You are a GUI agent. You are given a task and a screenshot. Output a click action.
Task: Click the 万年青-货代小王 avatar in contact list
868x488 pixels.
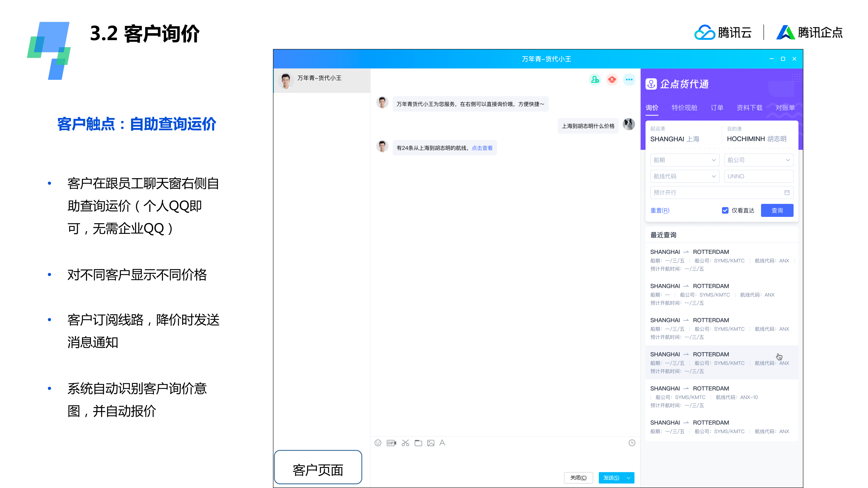(x=285, y=81)
